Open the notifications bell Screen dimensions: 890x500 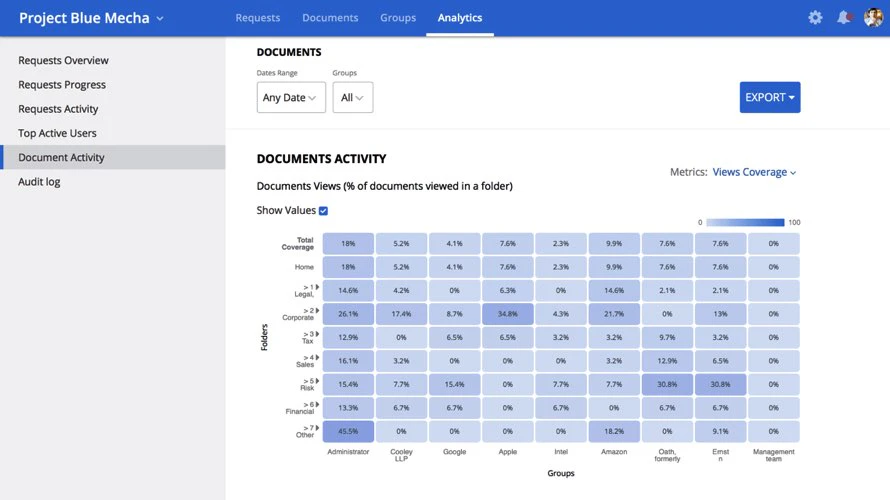click(844, 18)
